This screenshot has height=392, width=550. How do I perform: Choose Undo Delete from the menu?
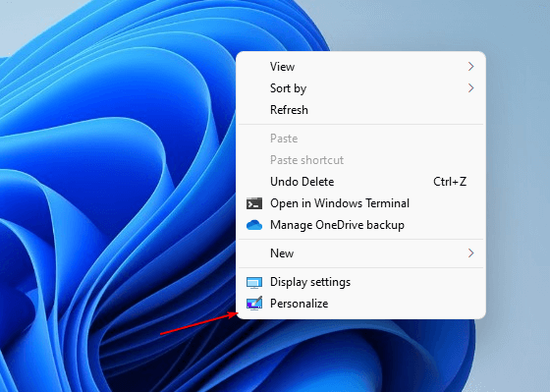(360, 182)
